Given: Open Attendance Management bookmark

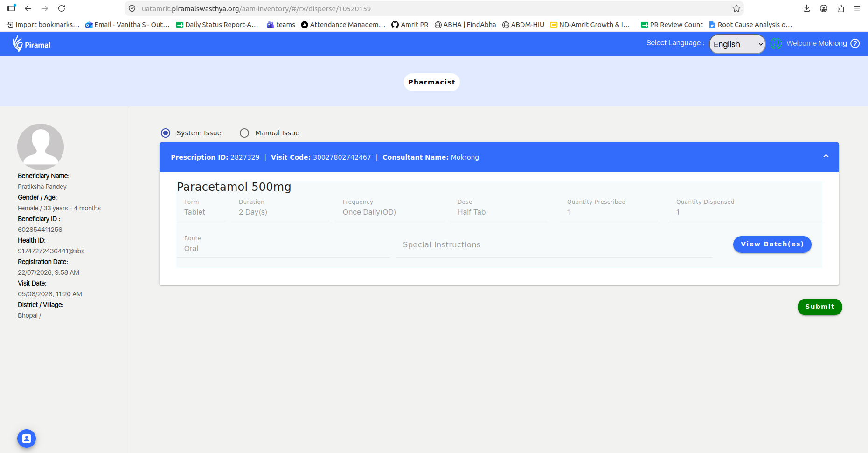Looking at the screenshot, I should 343,25.
